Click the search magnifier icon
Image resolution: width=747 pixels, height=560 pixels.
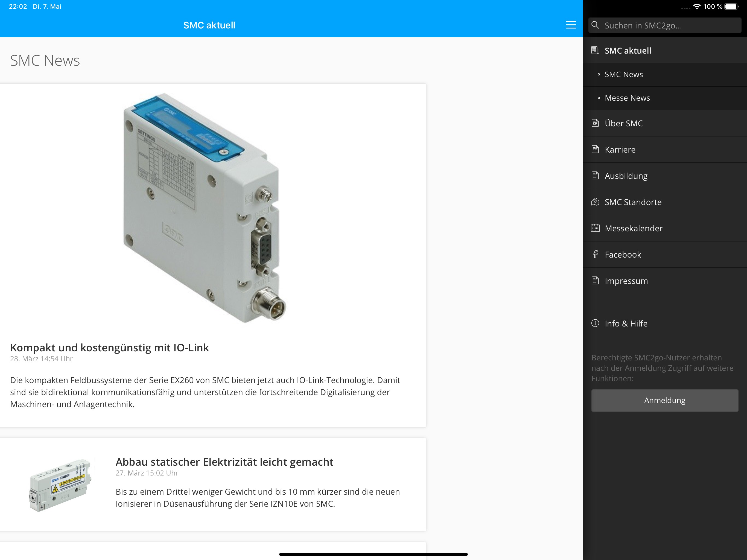point(595,25)
